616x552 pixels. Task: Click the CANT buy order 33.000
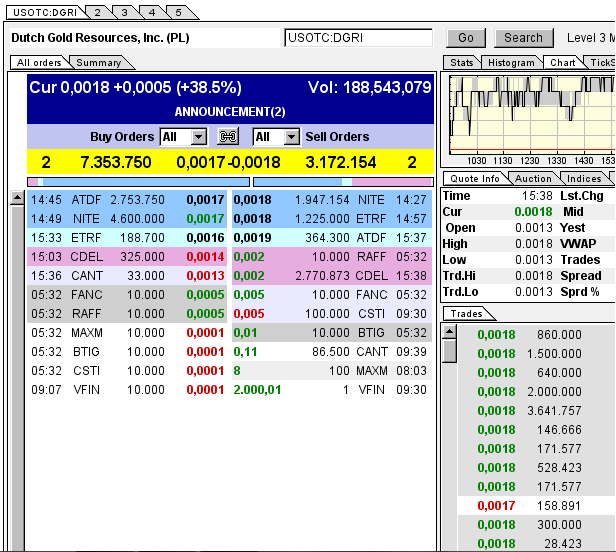127,276
